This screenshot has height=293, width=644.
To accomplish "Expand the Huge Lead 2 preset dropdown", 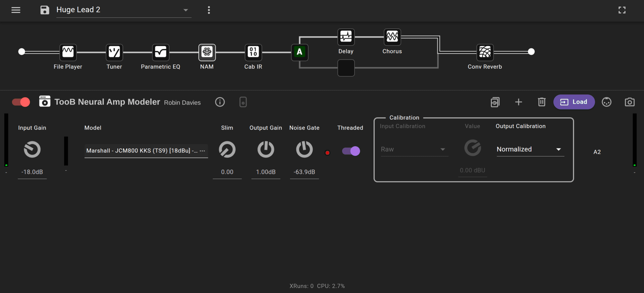I will pyautogui.click(x=124, y=10).
